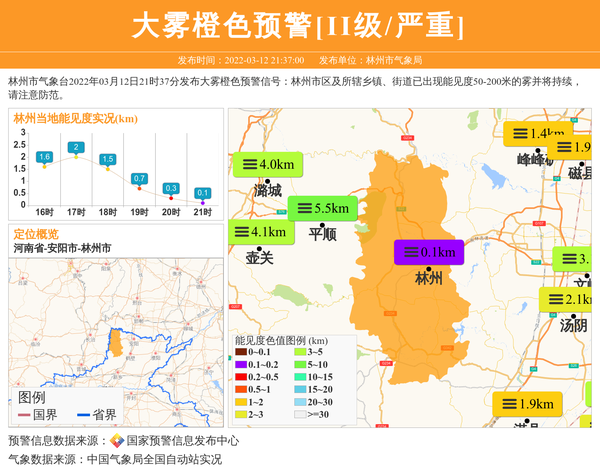Click the 定位概览 section heading
600x471 pixels.
(36, 234)
